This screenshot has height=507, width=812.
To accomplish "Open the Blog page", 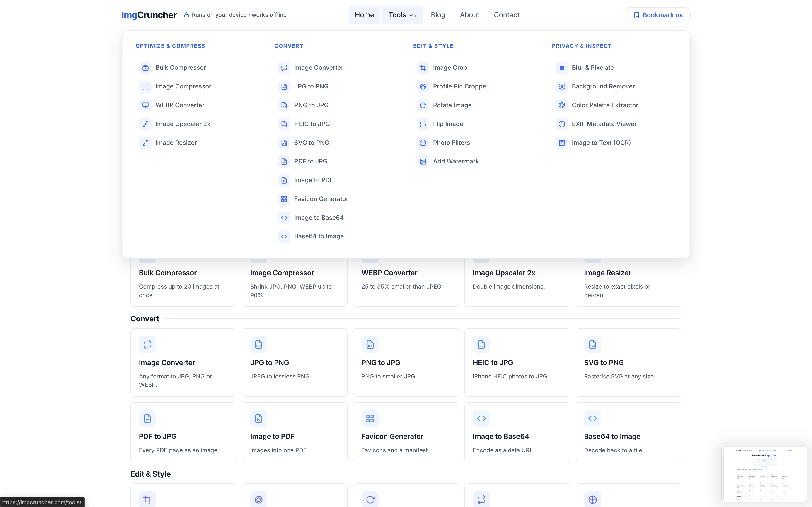I will coord(438,15).
